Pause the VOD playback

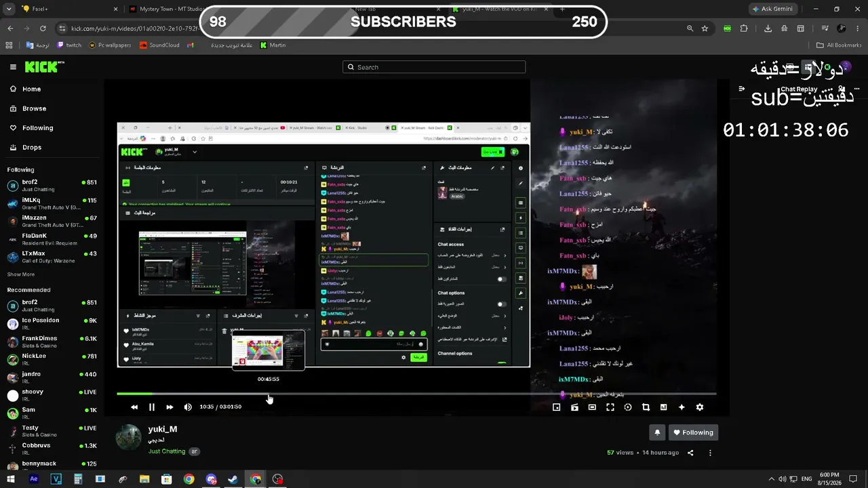point(152,407)
